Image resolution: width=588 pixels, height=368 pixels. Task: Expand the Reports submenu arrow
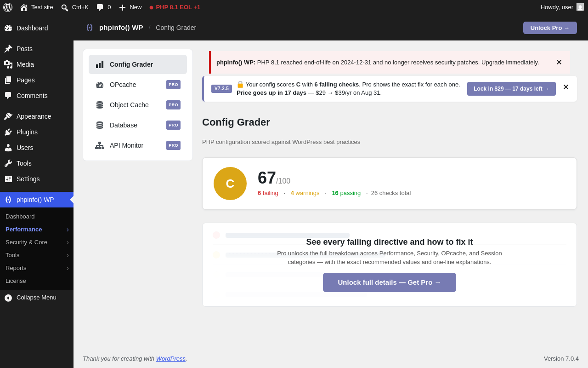[68, 268]
